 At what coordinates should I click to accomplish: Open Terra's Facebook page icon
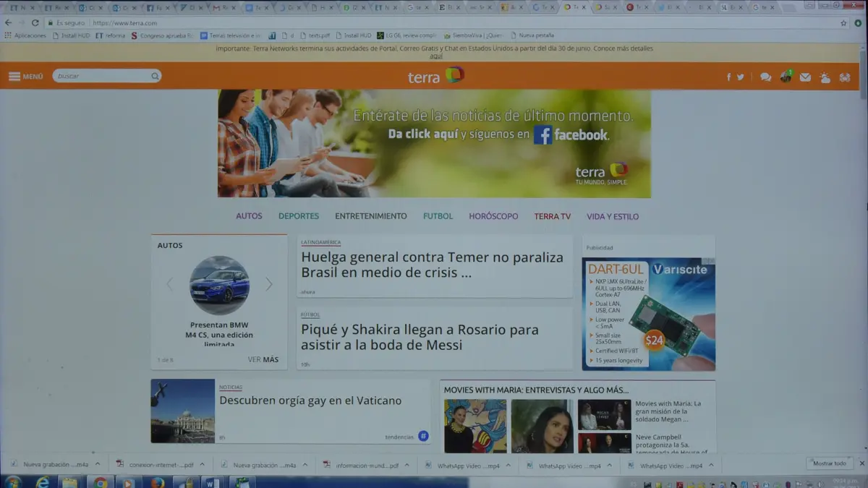click(729, 77)
